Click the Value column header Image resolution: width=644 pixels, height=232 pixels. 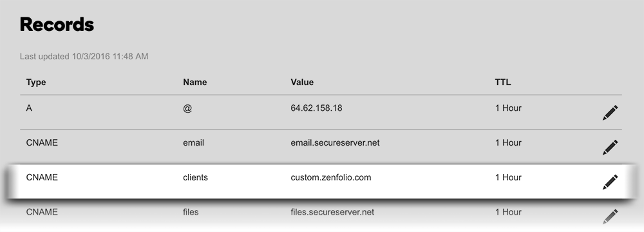point(302,82)
